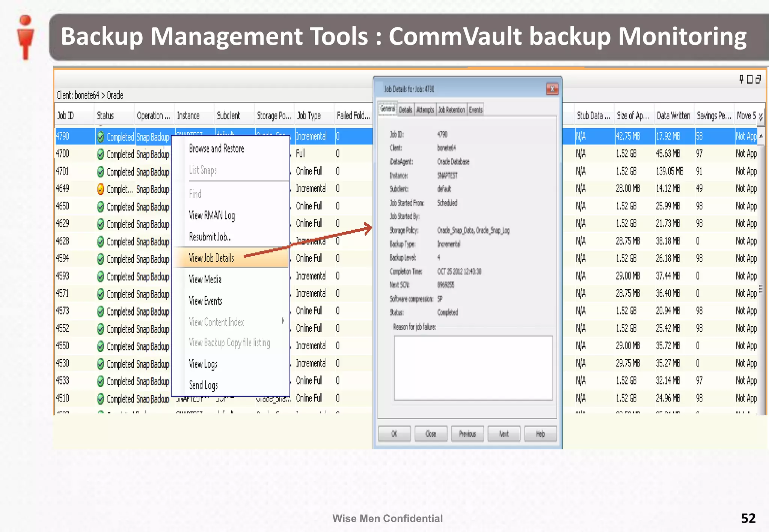Viewport: 769px width, 532px height.
Task: Open the column chooser arrow after Move S
Action: tap(761, 117)
